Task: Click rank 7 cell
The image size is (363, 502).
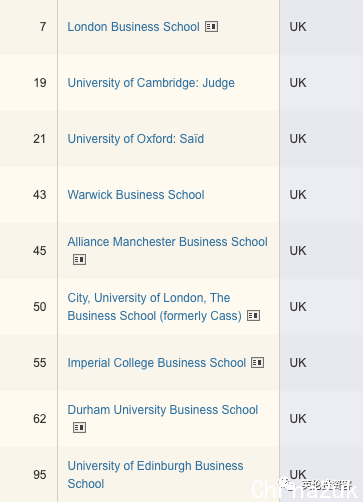Action: [29, 27]
